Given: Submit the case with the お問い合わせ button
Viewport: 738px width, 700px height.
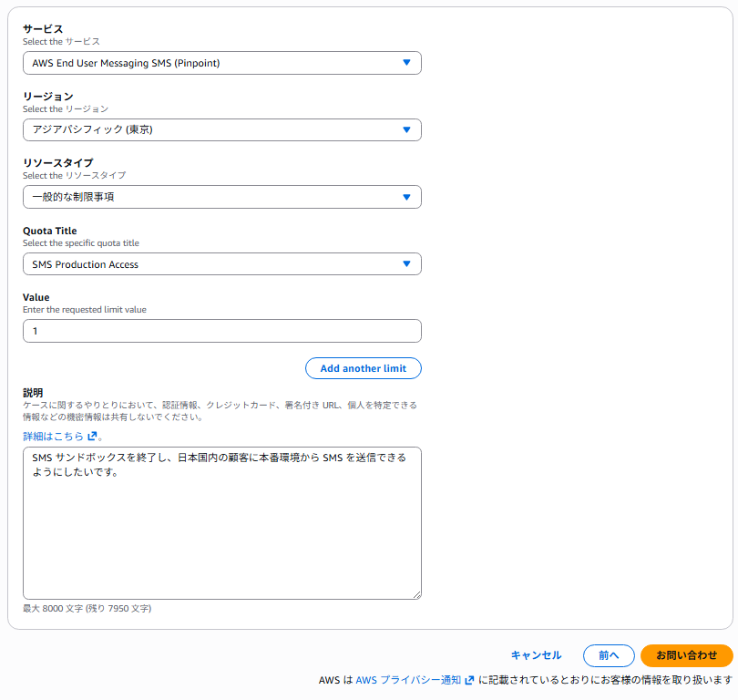Looking at the screenshot, I should [x=686, y=655].
